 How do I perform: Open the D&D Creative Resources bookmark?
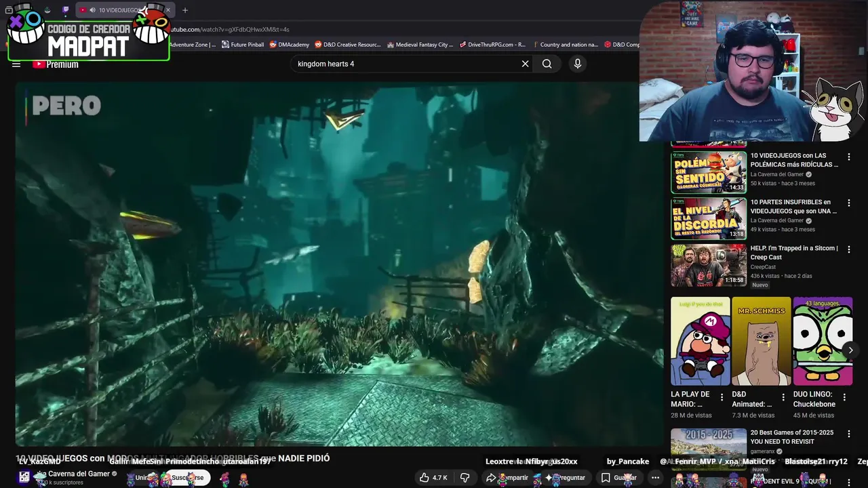click(348, 45)
